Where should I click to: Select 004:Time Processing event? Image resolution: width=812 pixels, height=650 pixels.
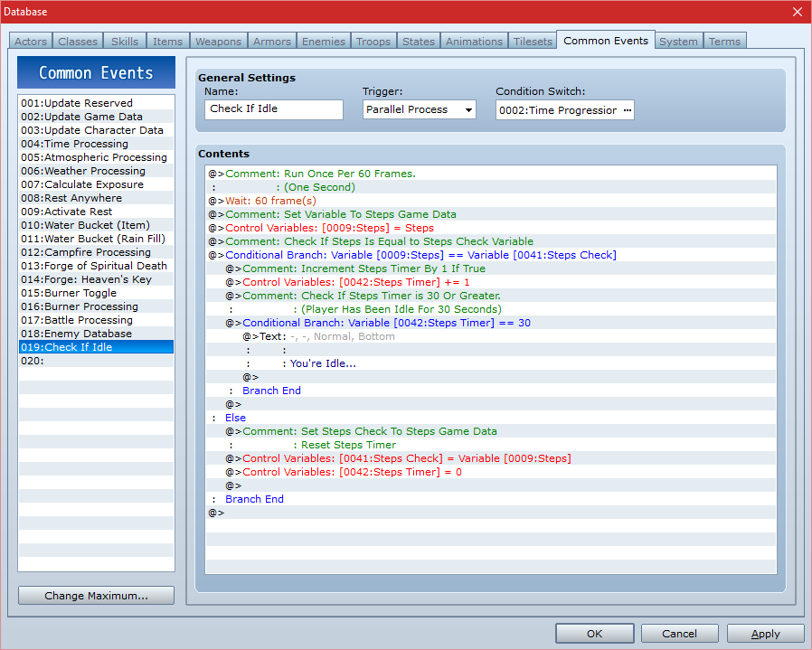coord(96,144)
